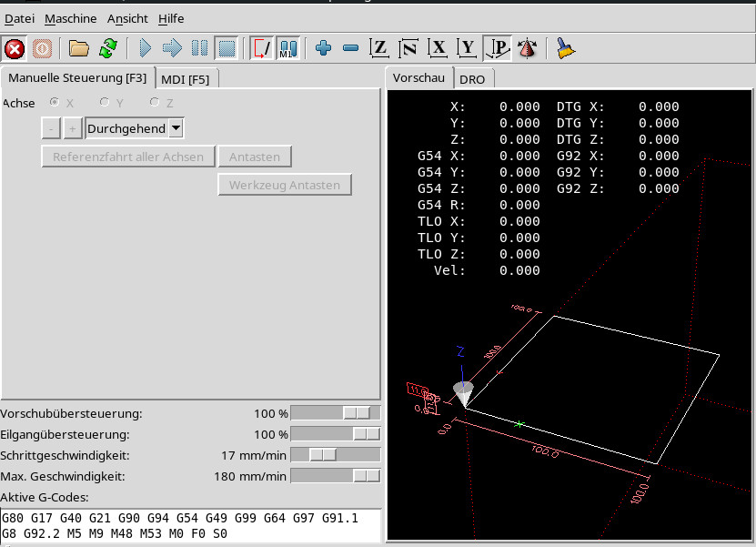Toggle the machine power button
The width and height of the screenshot is (756, 547).
click(43, 49)
